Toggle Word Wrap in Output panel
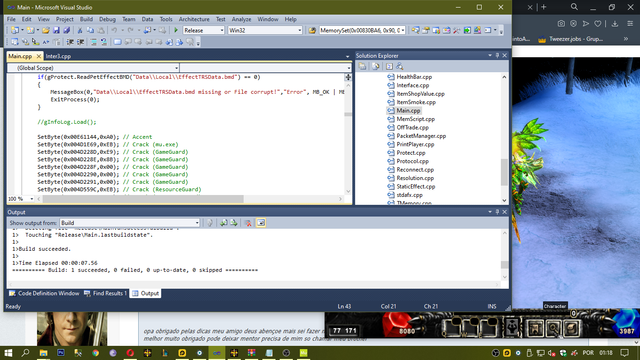Screen dimensions: 640x360 click(261, 223)
